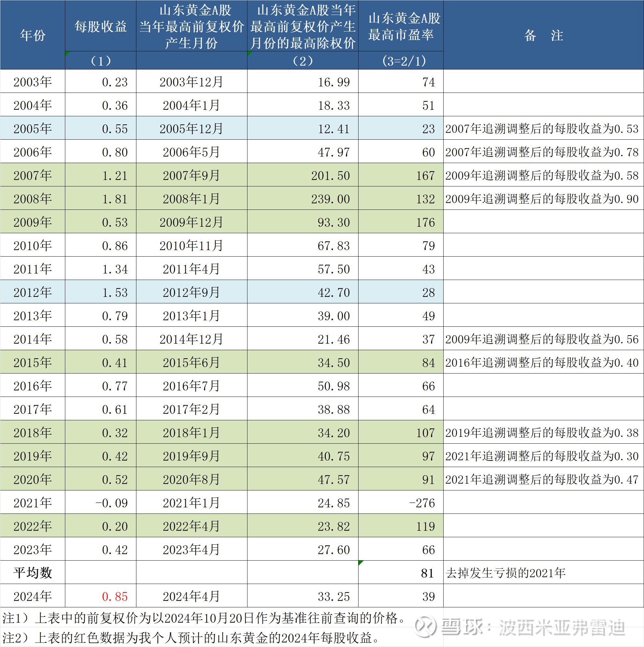Image resolution: width=644 pixels, height=647 pixels.
Task: Click the 平均数 row label
Action: pos(32,573)
